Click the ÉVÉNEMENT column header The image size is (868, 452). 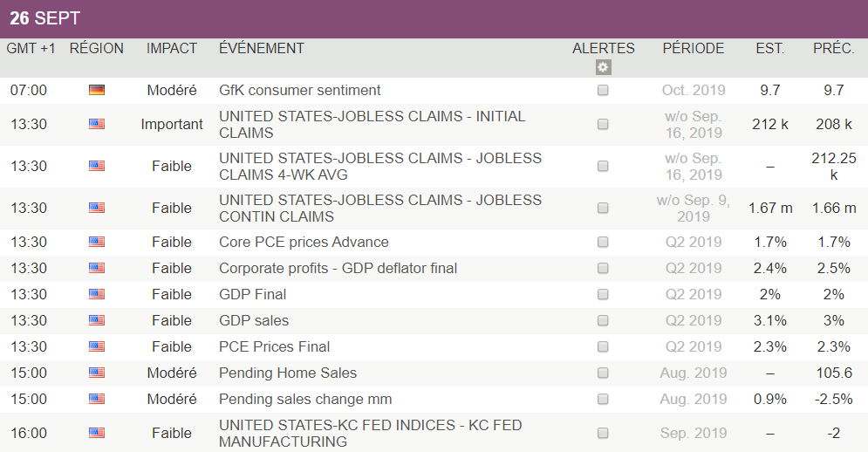click(262, 49)
